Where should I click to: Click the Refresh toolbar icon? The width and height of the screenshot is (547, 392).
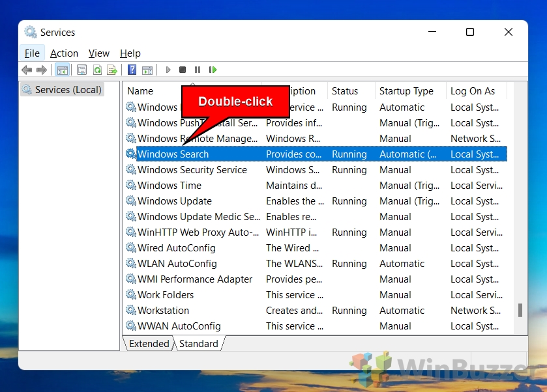point(97,70)
